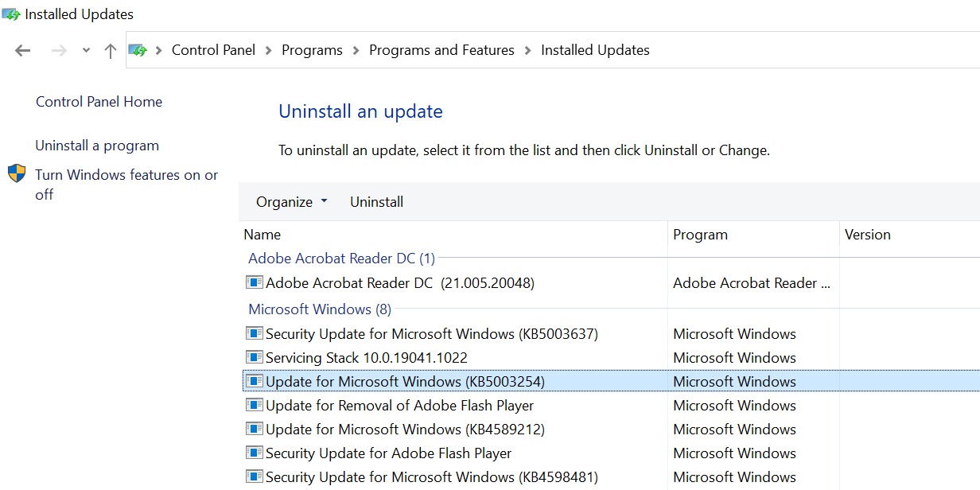This screenshot has height=490, width=980.
Task: Click the Uninstall button in the toolbar
Action: click(376, 201)
